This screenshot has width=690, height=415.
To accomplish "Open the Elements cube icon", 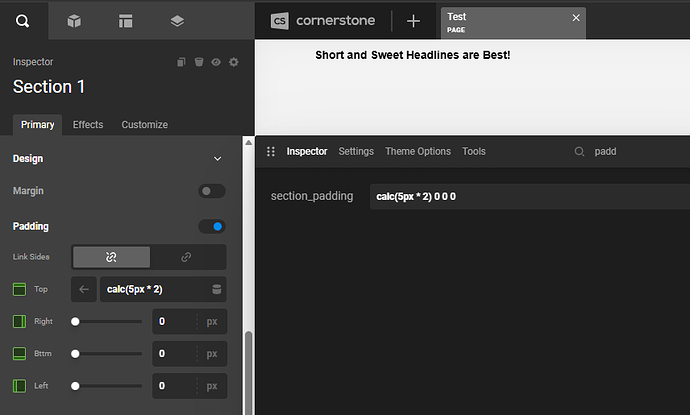I will 74,21.
